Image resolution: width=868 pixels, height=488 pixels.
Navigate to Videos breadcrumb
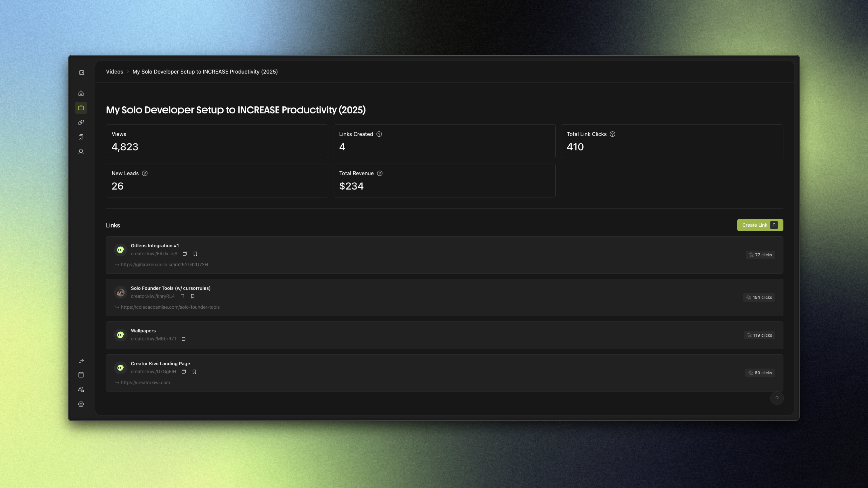[115, 72]
